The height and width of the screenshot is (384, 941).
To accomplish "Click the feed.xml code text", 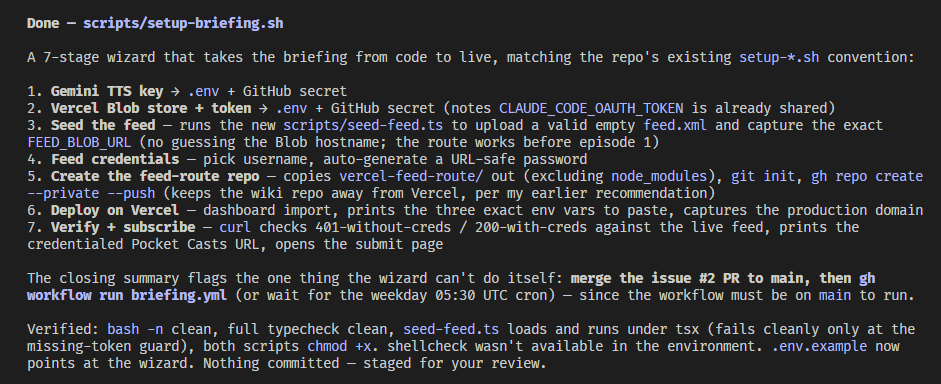I will [675, 125].
